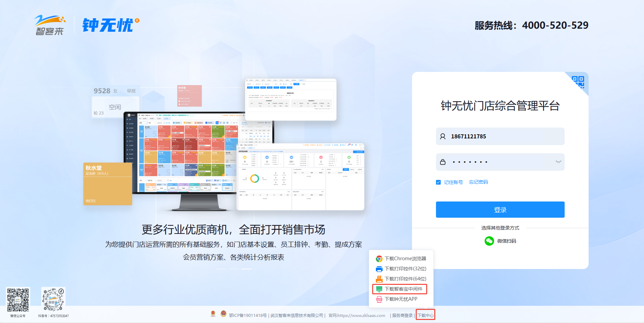The image size is (644, 323).
Task: Click the 微信公众号 QR code
Action: click(18, 299)
